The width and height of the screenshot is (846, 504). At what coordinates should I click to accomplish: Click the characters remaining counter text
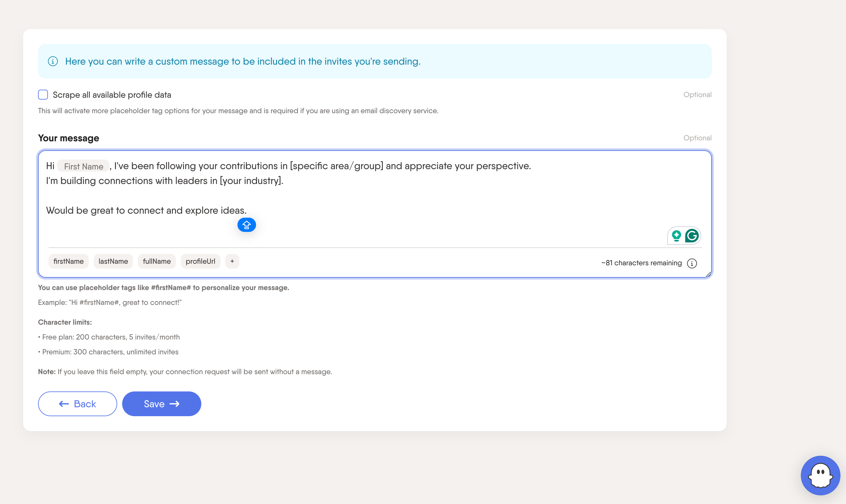641,263
